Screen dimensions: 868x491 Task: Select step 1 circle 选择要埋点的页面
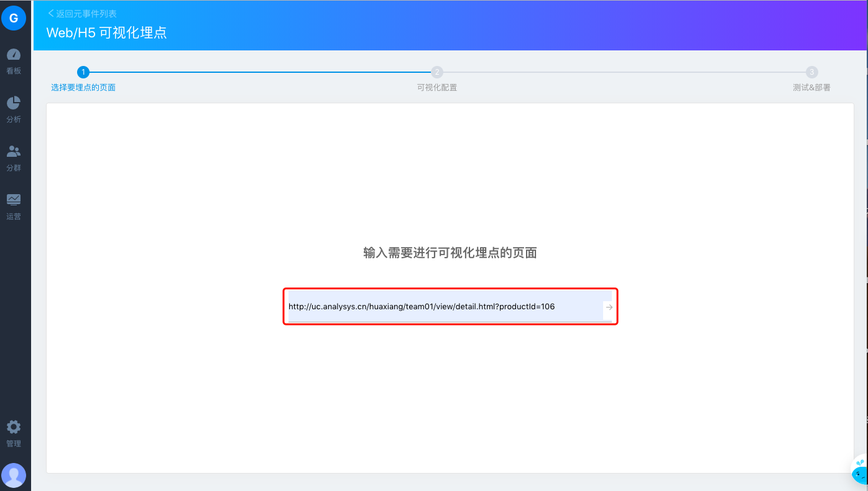click(x=83, y=72)
